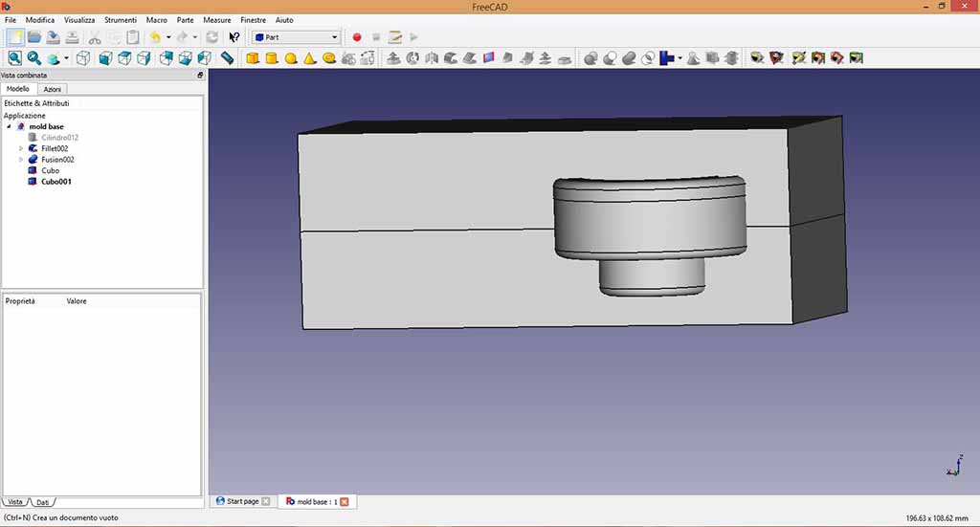Fit all content in view
980x527 pixels.
click(x=15, y=58)
